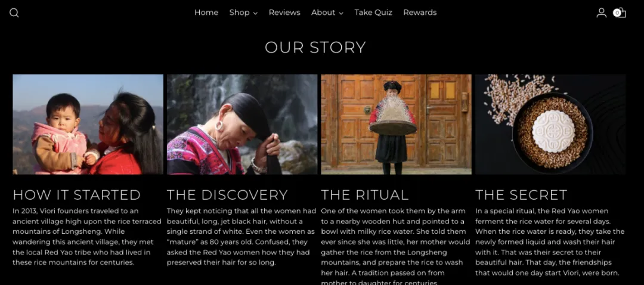The height and width of the screenshot is (285, 644).
Task: Go to the Home page
Action: [x=206, y=13]
